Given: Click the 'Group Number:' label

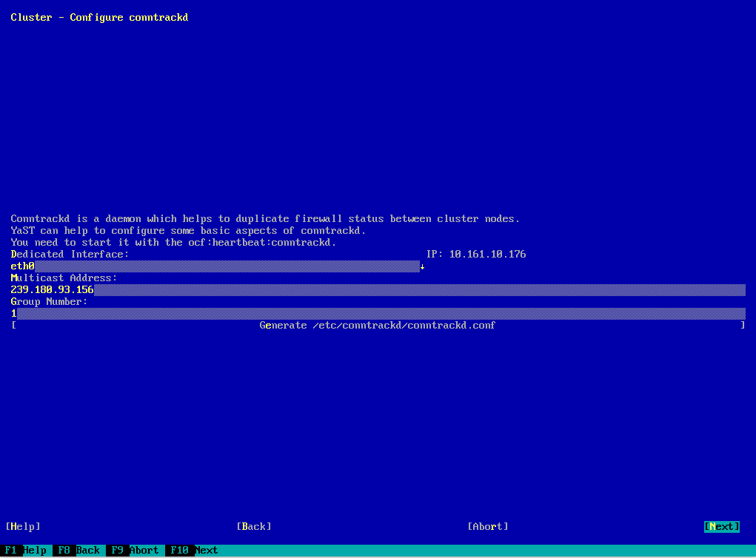Looking at the screenshot, I should point(49,302).
